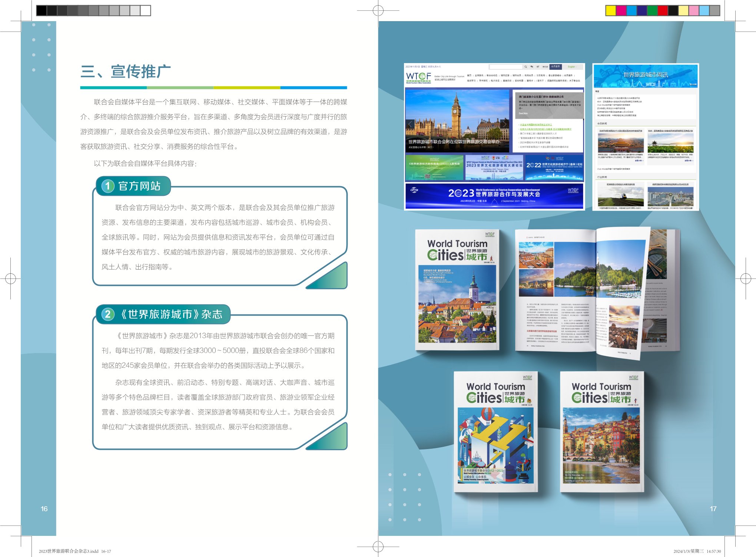This screenshot has height=557, width=756.
Task: Open the 电子杂志 menu item
Action: coord(495,80)
